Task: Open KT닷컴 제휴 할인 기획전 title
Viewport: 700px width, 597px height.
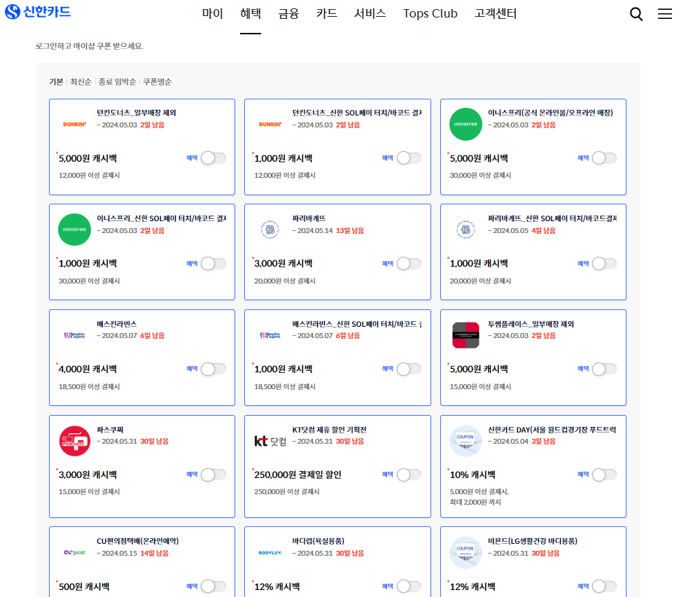Action: point(330,430)
